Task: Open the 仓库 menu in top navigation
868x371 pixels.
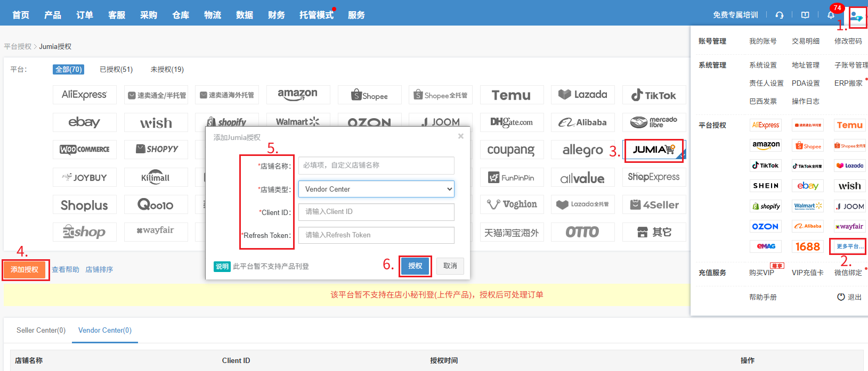Action: click(181, 15)
